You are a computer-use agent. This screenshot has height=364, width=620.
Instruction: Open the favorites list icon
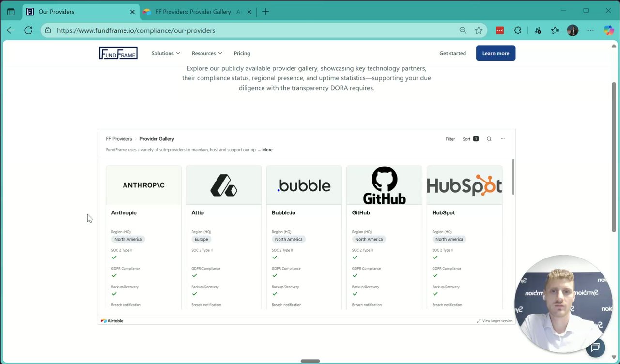click(555, 30)
